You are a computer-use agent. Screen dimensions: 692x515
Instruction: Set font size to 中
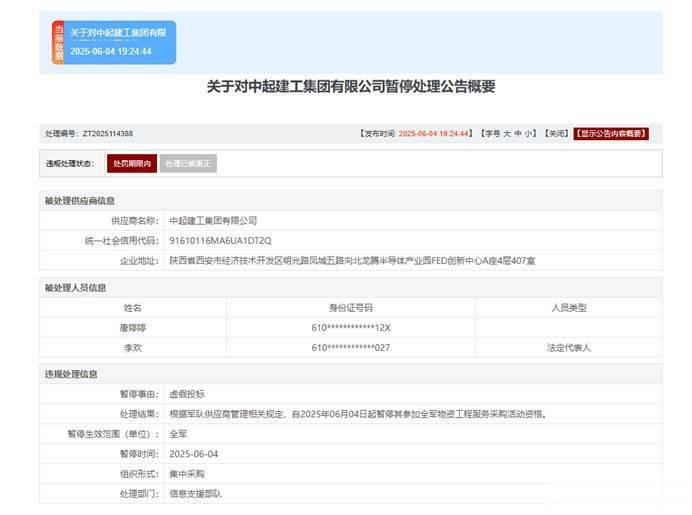pyautogui.click(x=518, y=134)
